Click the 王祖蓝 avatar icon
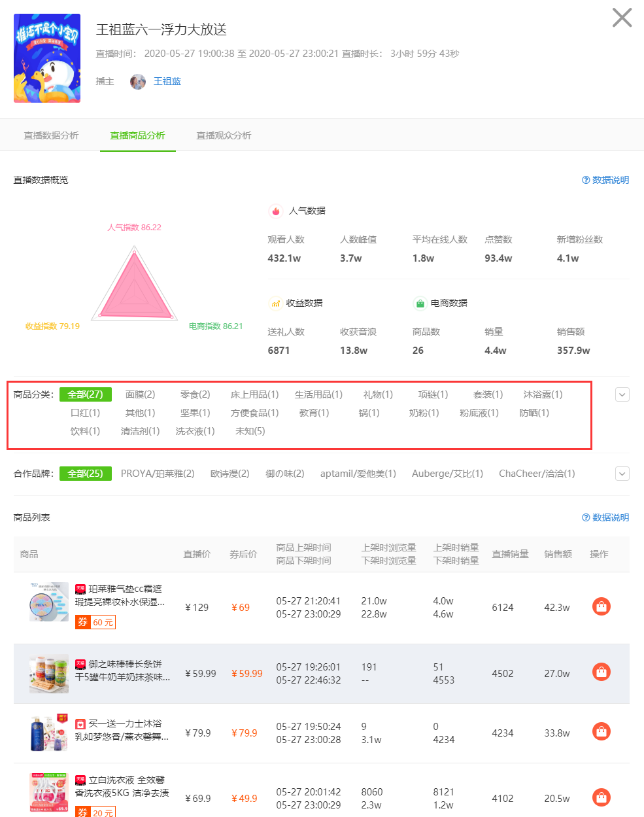 (x=138, y=81)
